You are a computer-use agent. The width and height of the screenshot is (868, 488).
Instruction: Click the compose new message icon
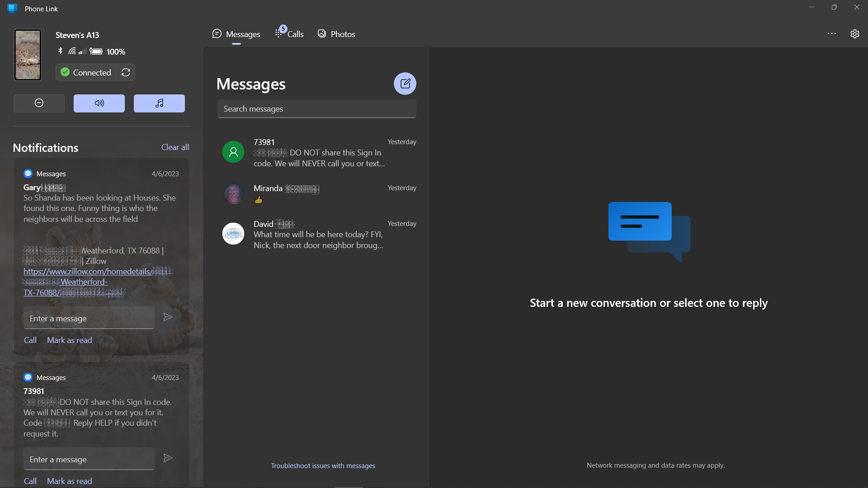click(405, 83)
